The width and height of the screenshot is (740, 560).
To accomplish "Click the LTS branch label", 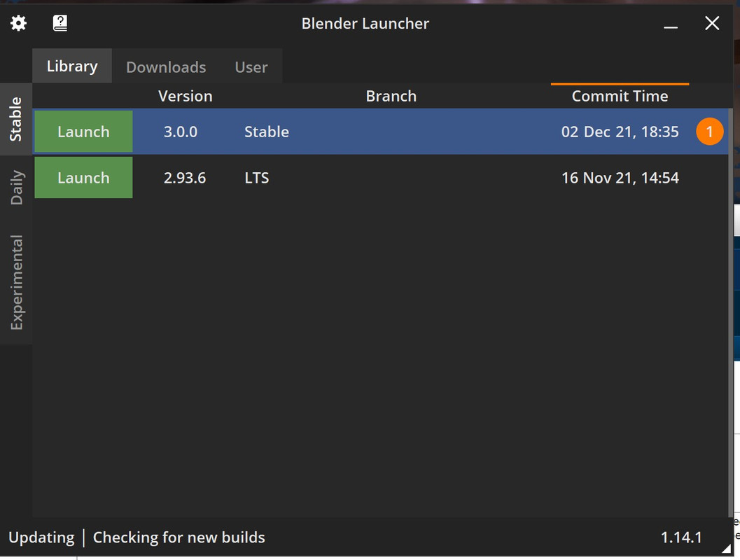I will (257, 178).
